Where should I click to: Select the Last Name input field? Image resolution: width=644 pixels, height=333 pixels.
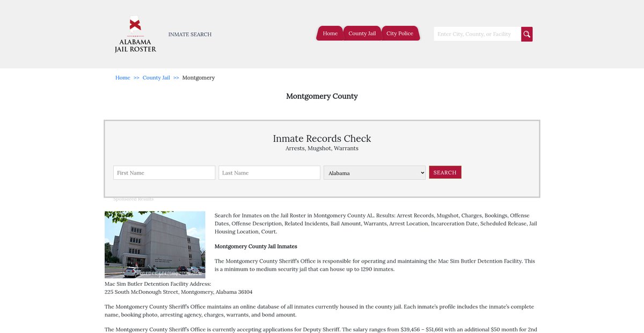[269, 173]
